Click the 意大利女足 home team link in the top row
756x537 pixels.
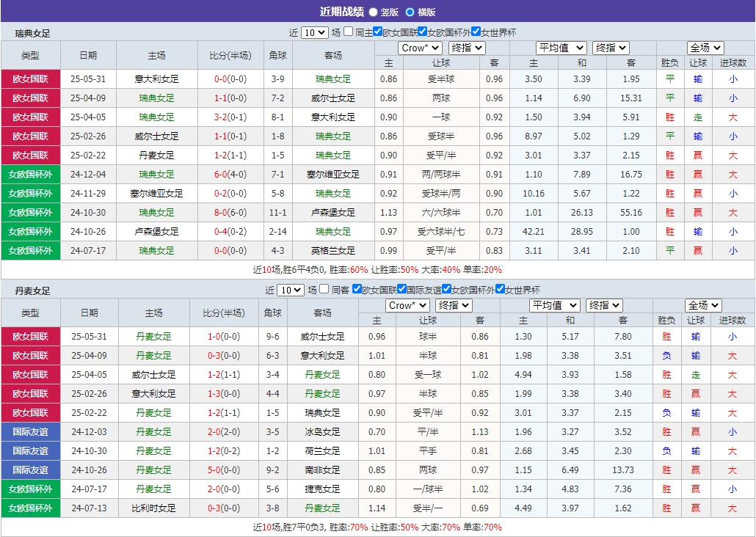click(x=155, y=78)
